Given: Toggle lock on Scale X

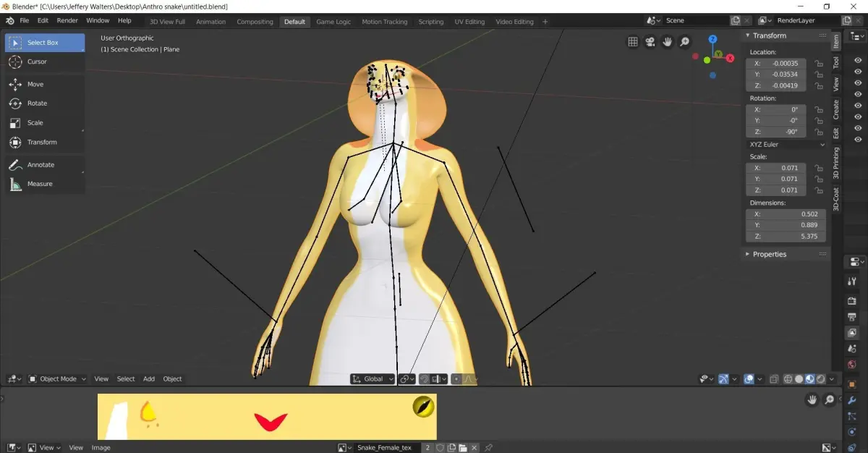Looking at the screenshot, I should [819, 168].
